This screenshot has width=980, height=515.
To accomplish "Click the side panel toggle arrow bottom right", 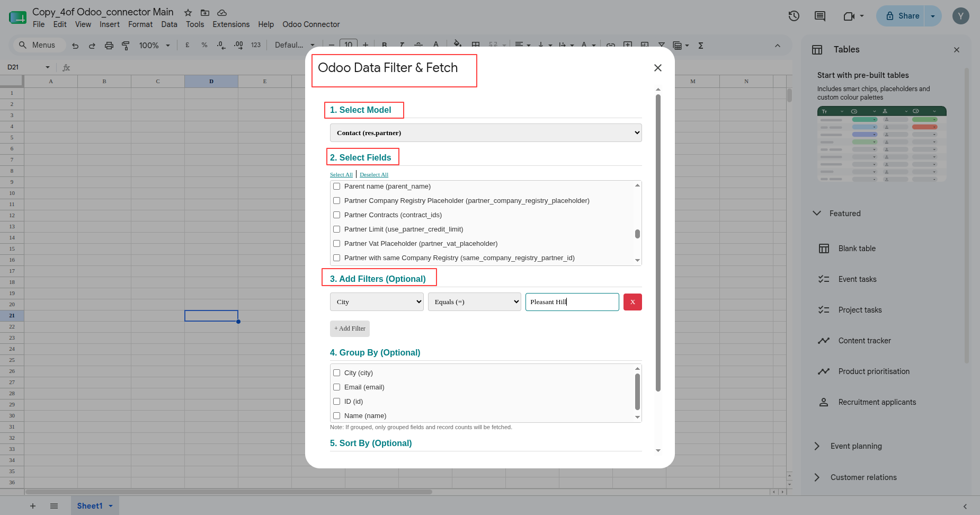I will (x=965, y=507).
